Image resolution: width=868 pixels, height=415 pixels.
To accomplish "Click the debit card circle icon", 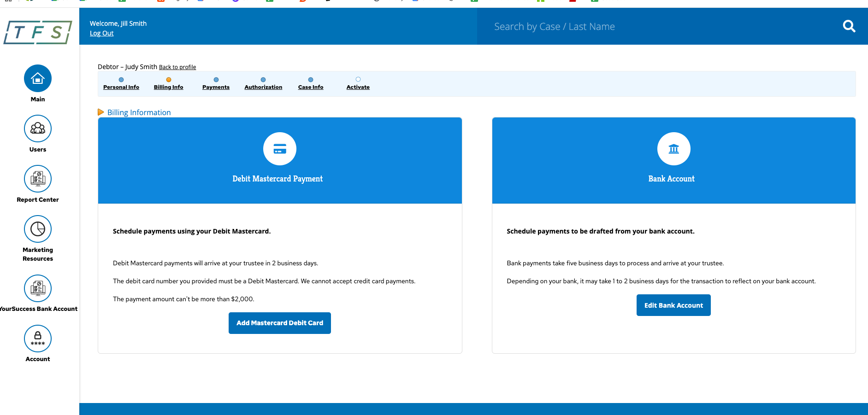I will point(280,149).
